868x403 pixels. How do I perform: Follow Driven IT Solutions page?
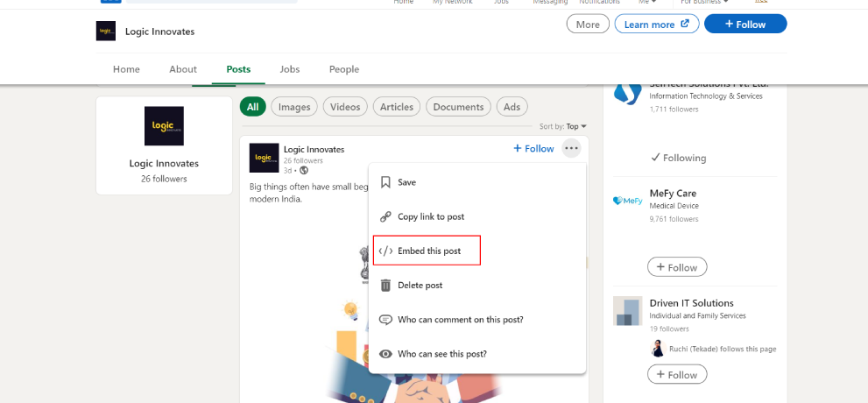(677, 375)
